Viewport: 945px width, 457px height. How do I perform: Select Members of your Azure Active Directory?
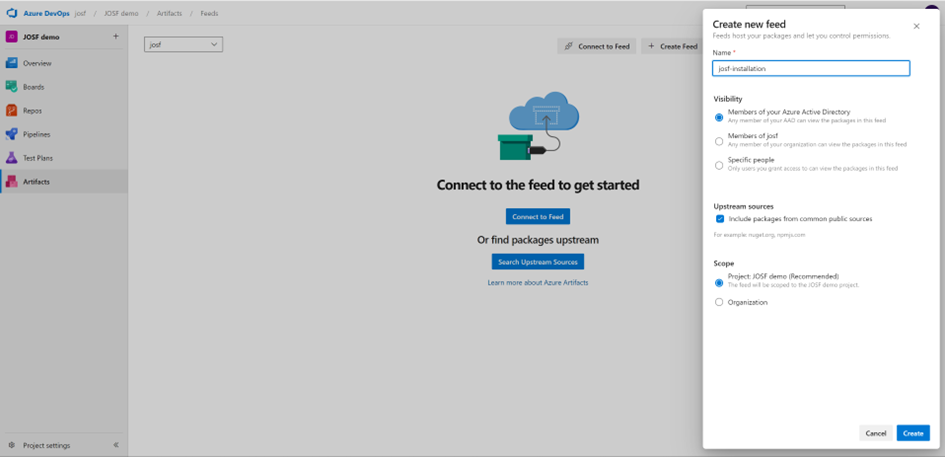pyautogui.click(x=719, y=117)
